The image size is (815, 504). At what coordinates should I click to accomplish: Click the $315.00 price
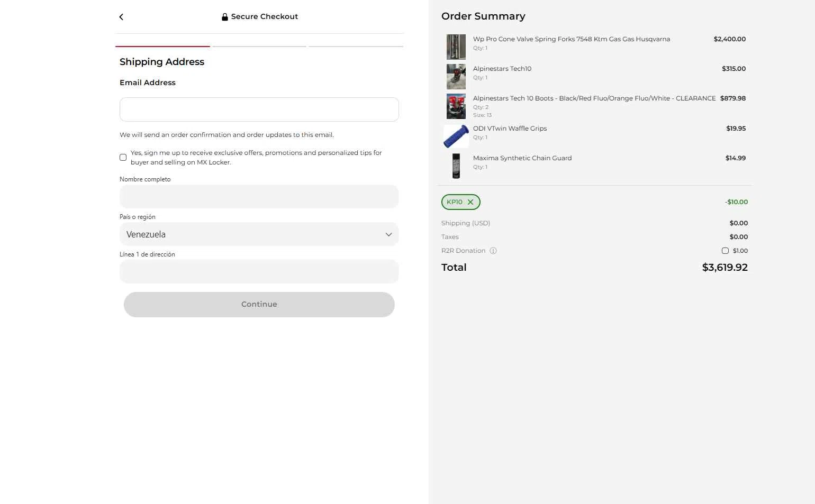[734, 69]
